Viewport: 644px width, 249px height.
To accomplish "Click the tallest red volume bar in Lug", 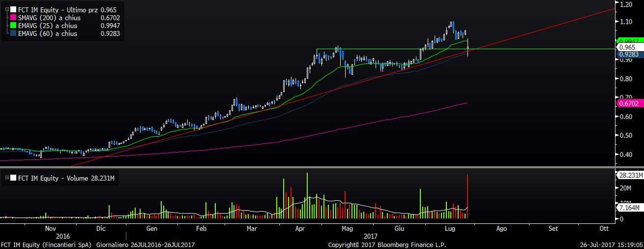I will [467, 197].
